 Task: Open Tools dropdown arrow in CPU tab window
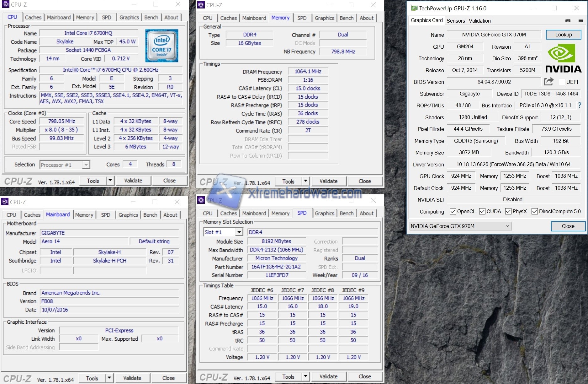click(x=110, y=181)
